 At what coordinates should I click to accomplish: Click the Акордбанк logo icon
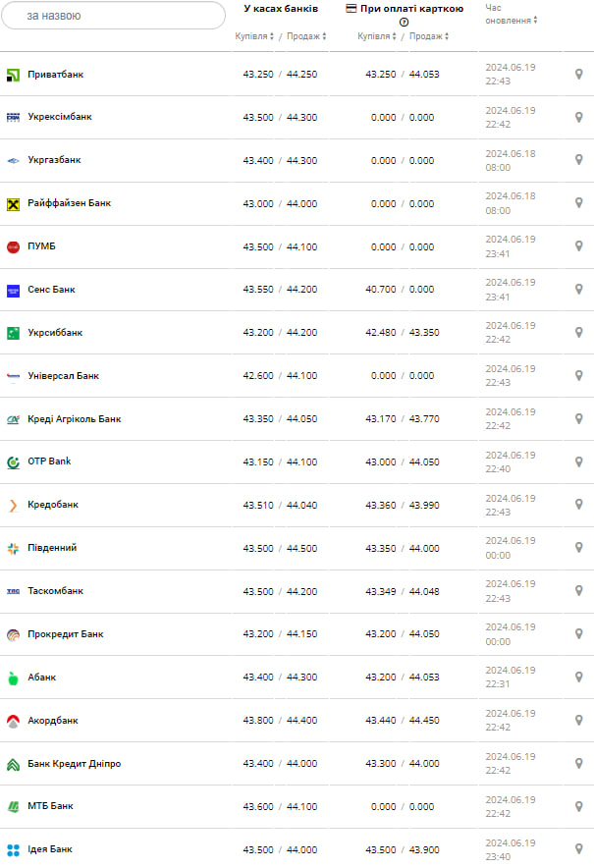click(13, 721)
